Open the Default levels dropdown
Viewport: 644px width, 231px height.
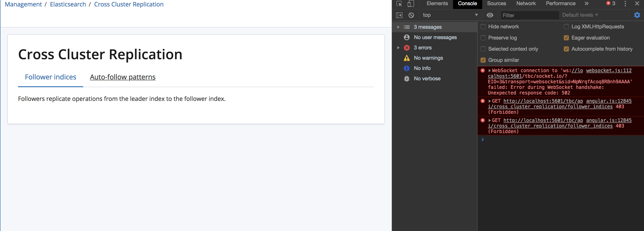pos(580,15)
